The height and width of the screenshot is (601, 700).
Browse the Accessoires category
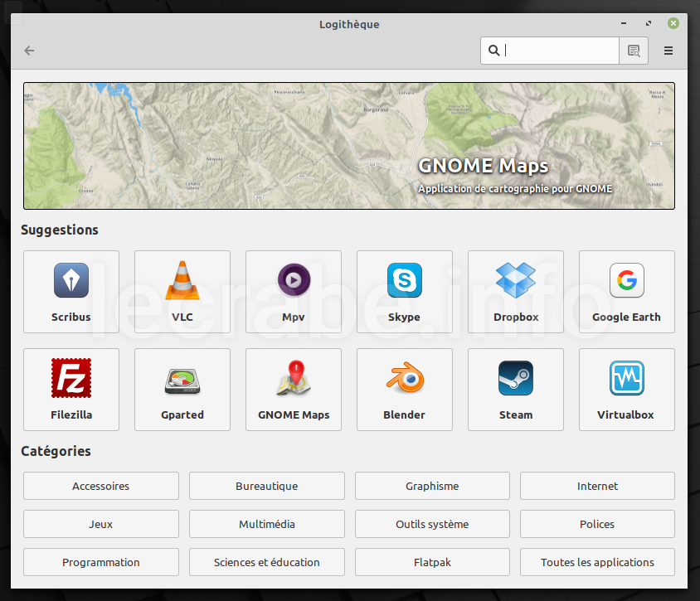coord(101,486)
